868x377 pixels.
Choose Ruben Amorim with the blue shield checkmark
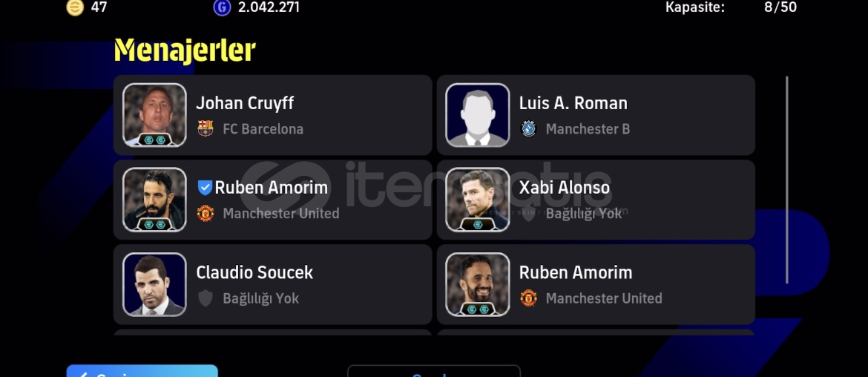pos(273,200)
